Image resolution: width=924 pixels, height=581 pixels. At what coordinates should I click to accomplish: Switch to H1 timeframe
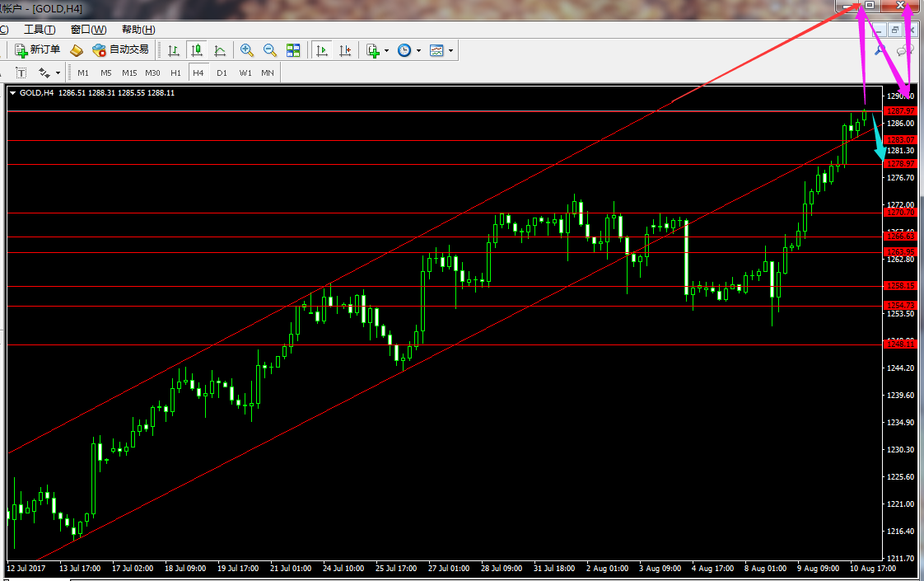175,73
